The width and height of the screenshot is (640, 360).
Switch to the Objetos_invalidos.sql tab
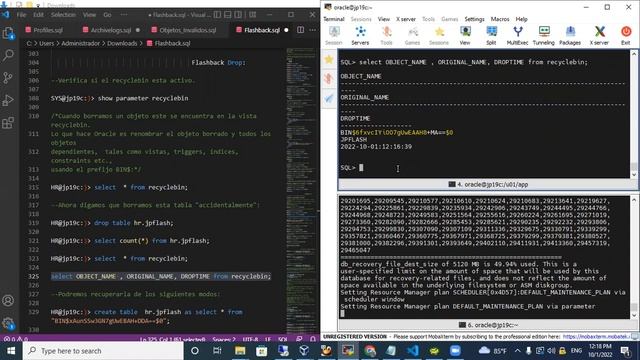coord(187,30)
